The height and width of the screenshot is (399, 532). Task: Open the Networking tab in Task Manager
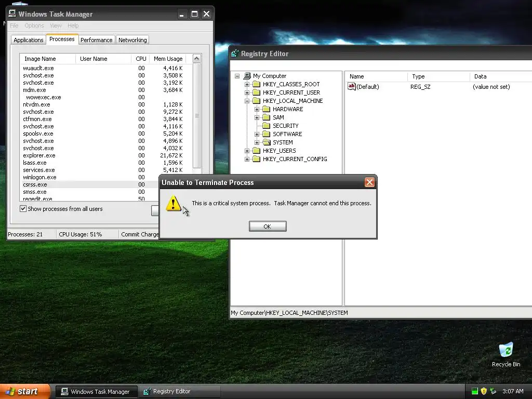pos(132,40)
